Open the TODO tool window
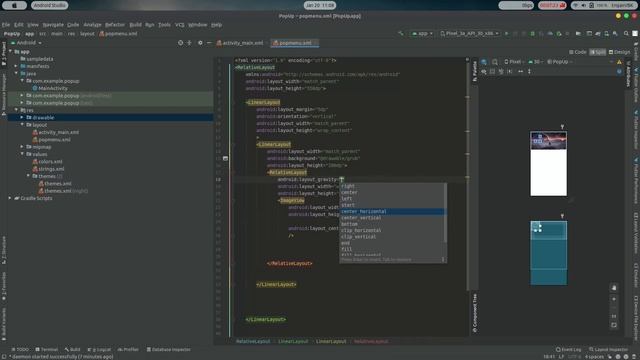 [20, 350]
